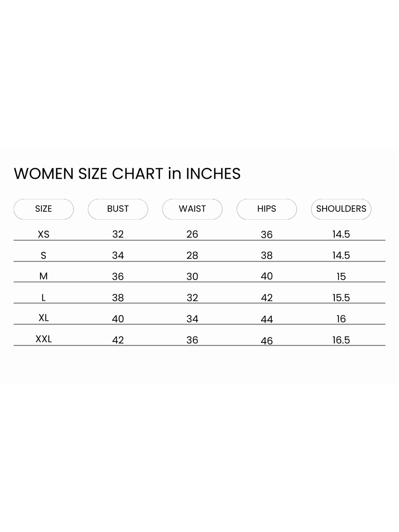
Task: Click the hips value 44 for XL
Action: [267, 319]
